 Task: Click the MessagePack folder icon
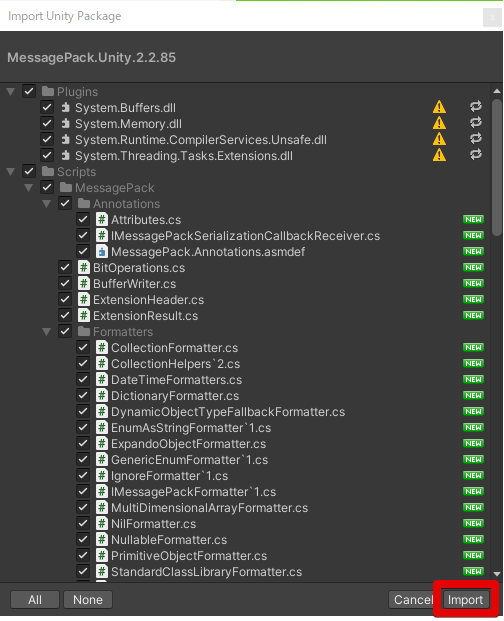tap(66, 187)
